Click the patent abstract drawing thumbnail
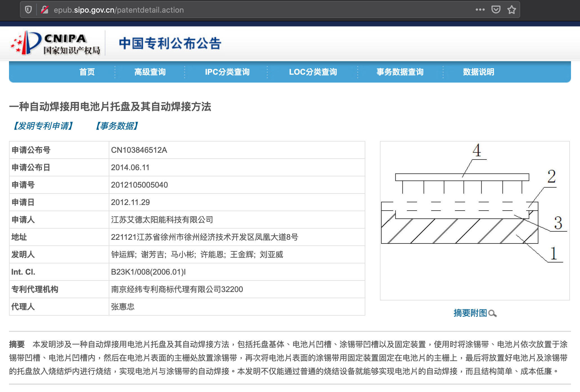The image size is (580, 392). pyautogui.click(x=474, y=220)
